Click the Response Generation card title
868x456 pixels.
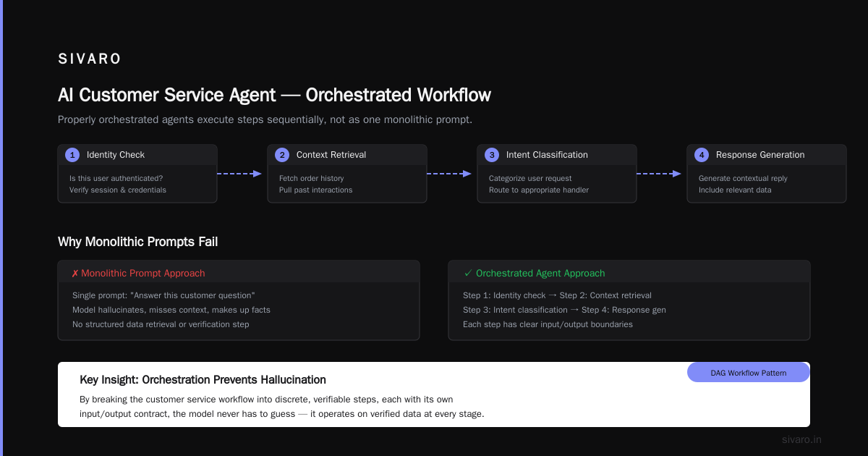coord(760,155)
